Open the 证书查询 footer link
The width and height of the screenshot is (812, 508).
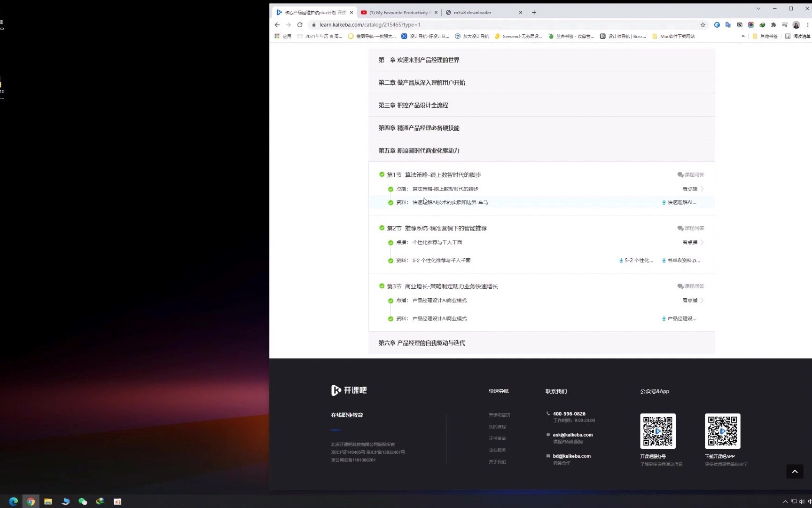click(497, 438)
